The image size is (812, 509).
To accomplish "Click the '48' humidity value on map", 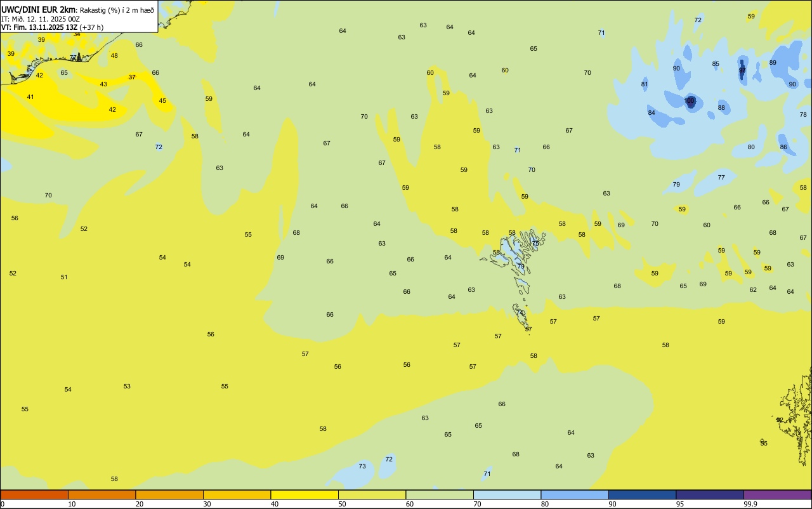I will [114, 56].
